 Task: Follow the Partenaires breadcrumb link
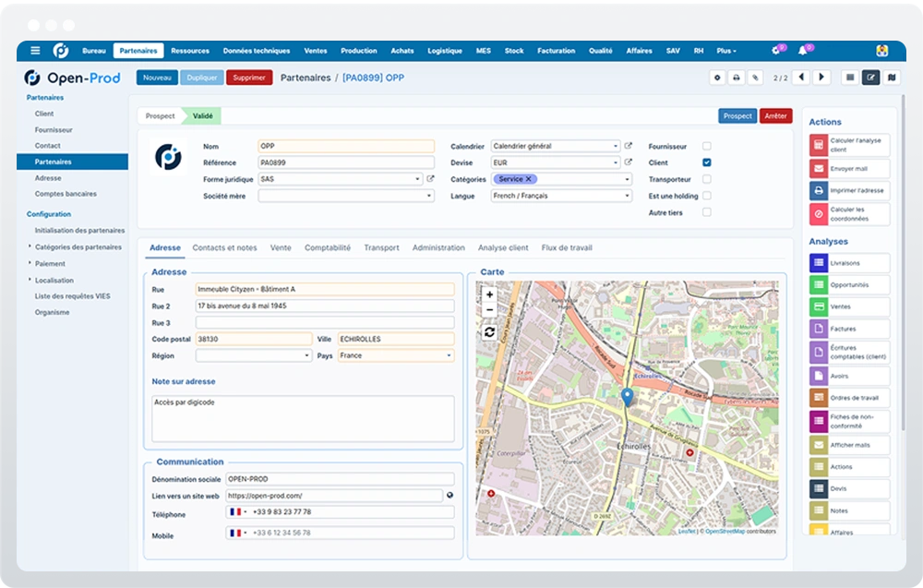click(306, 78)
